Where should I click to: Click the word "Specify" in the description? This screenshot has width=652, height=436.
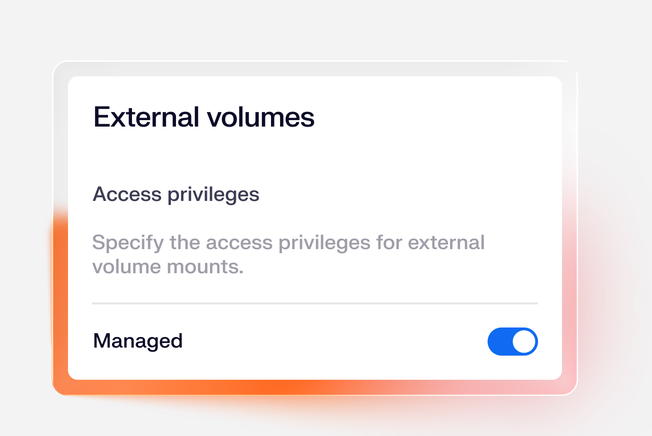pos(125,243)
